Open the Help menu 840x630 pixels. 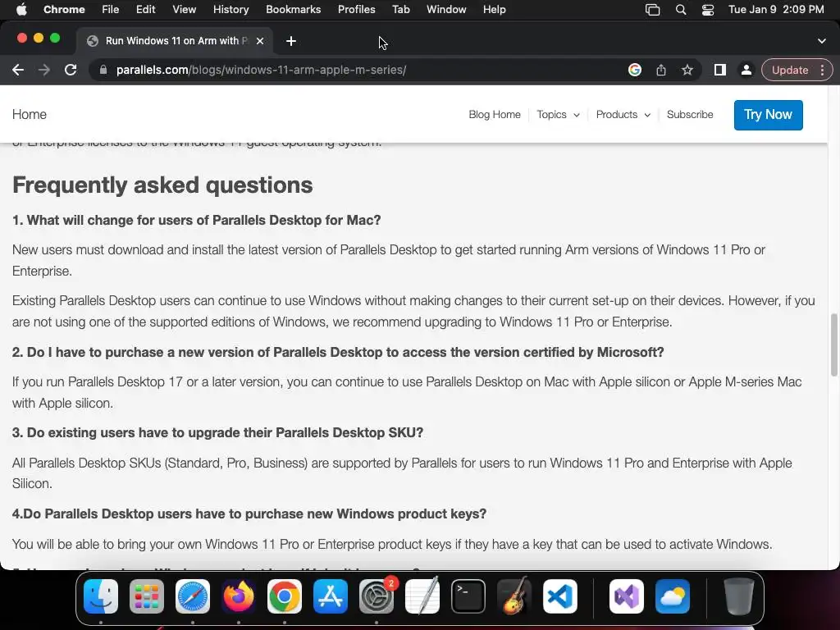(494, 10)
